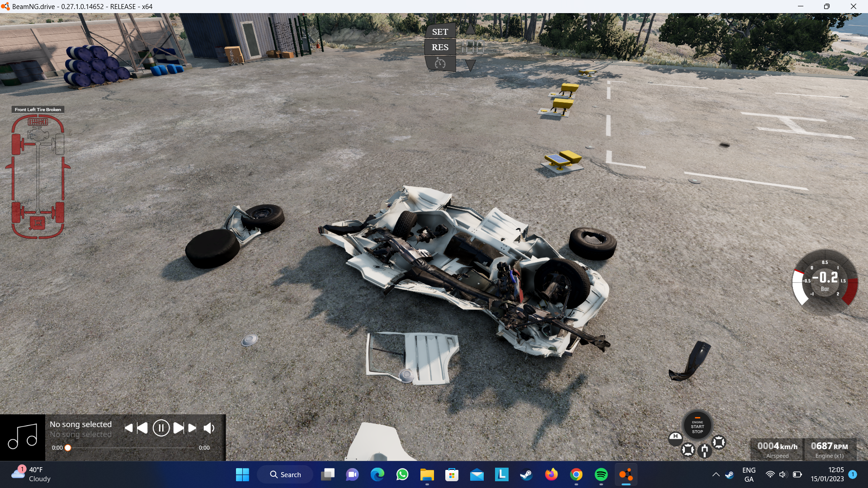Screen dimensions: 868x488
Task: Open Firefox from the taskbar
Action: [x=552, y=474]
